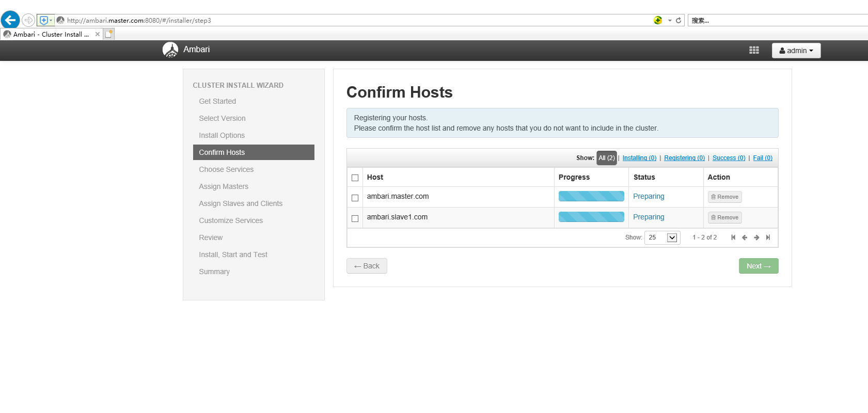
Task: Select Confirm Hosts wizard step
Action: pyautogui.click(x=254, y=152)
